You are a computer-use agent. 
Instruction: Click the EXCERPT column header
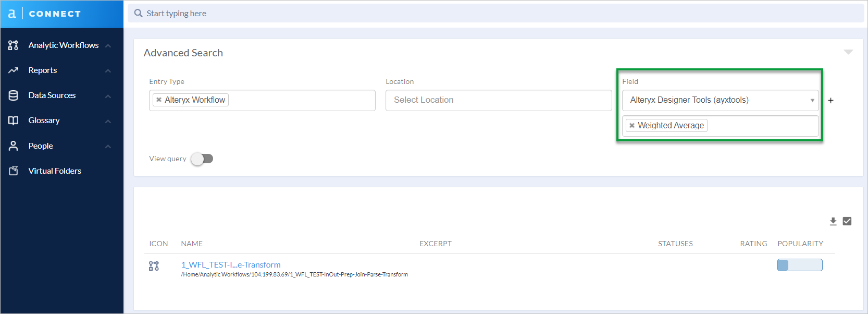tap(436, 244)
